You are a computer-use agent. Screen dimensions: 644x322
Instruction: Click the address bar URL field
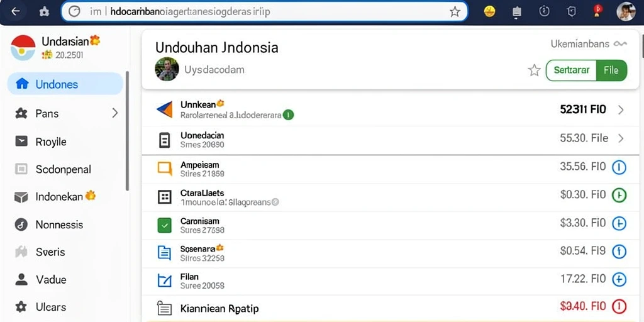pyautogui.click(x=265, y=11)
